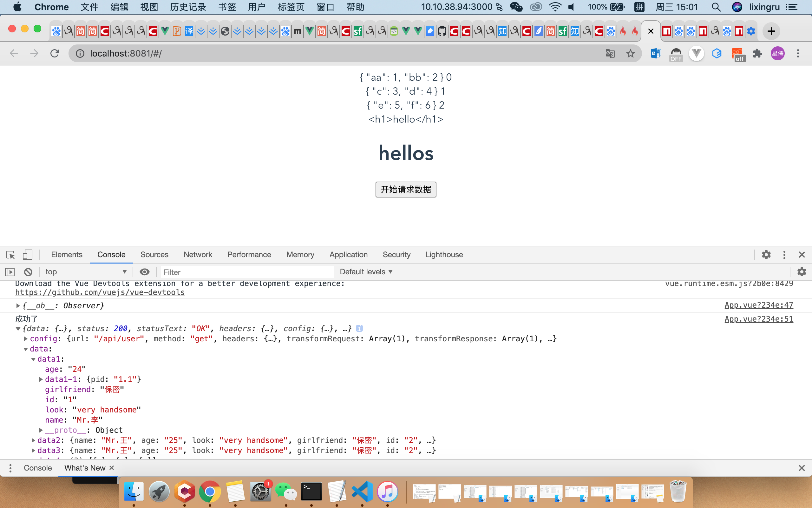Switch to the Application tab

click(x=348, y=255)
